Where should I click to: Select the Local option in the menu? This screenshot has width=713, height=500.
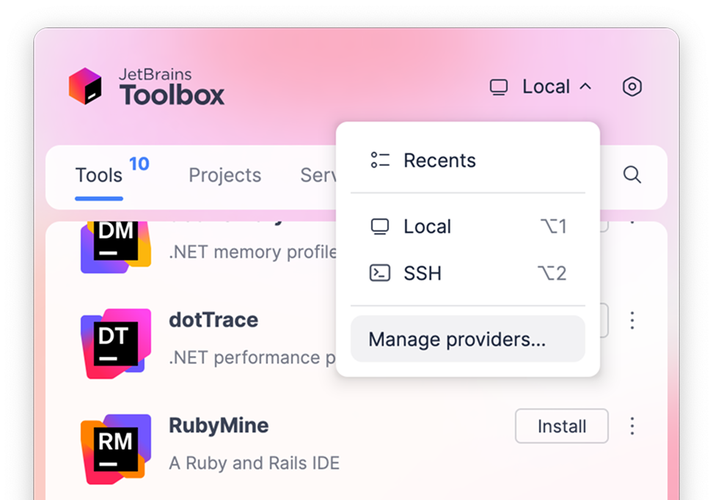point(427,227)
